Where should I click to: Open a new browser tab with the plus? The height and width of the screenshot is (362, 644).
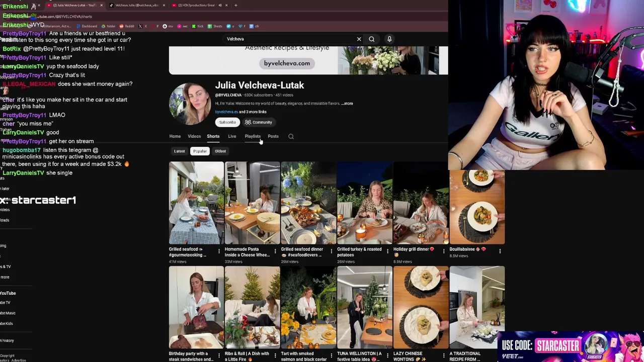[235, 5]
